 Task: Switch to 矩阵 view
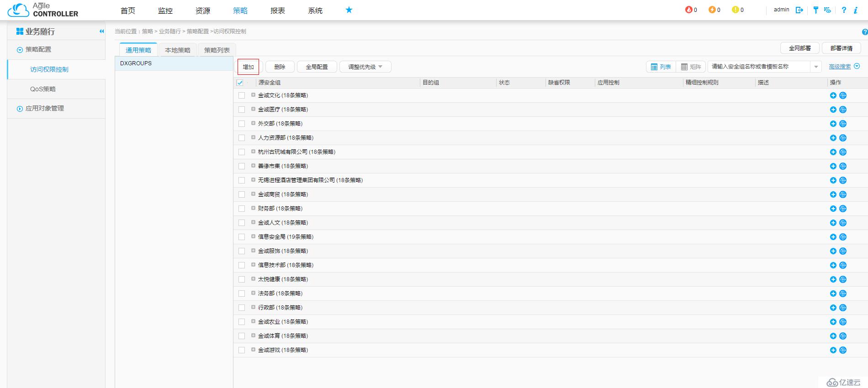(691, 67)
